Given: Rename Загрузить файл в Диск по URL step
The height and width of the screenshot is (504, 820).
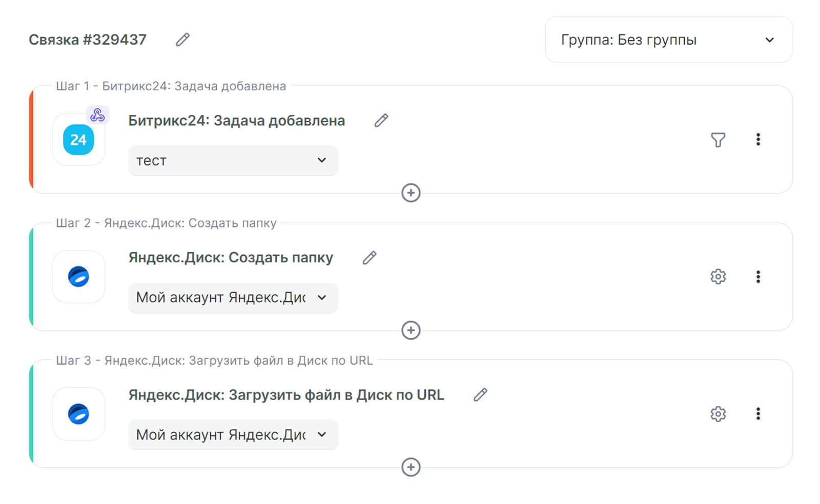Looking at the screenshot, I should pyautogui.click(x=480, y=395).
